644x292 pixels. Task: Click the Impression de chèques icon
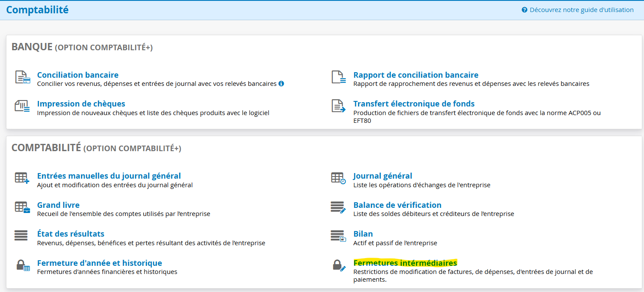click(x=22, y=106)
